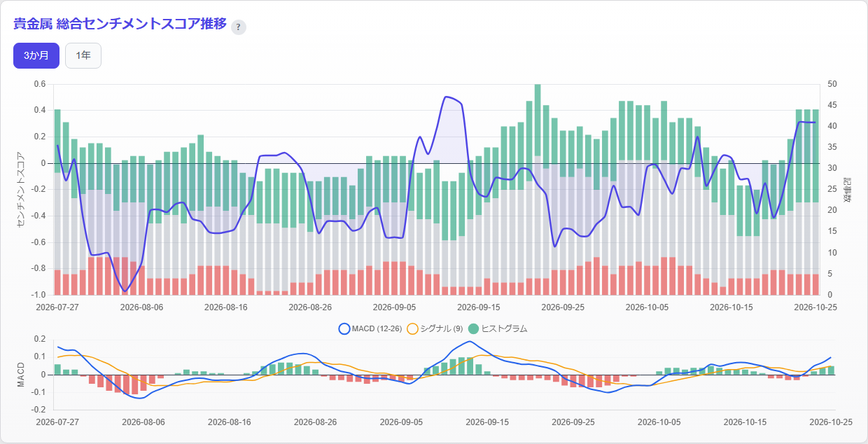Screen dimensions: 868x444
Task: Click the 2026-10-25 date on MACD chart axis
Action: point(832,422)
